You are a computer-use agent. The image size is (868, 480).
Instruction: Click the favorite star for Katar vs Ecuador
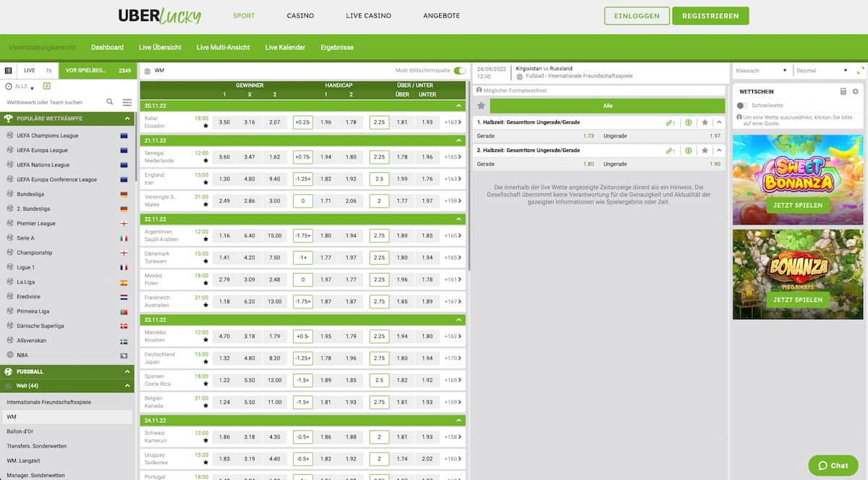205,126
